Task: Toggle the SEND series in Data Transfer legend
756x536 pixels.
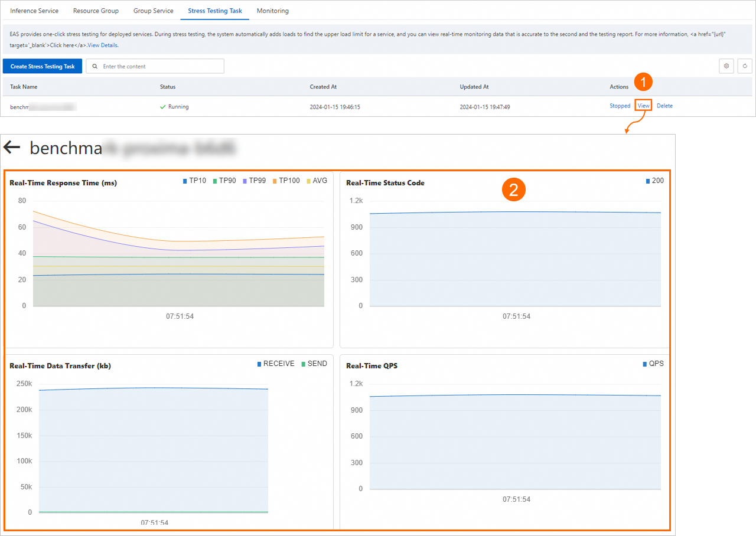Action: point(314,364)
